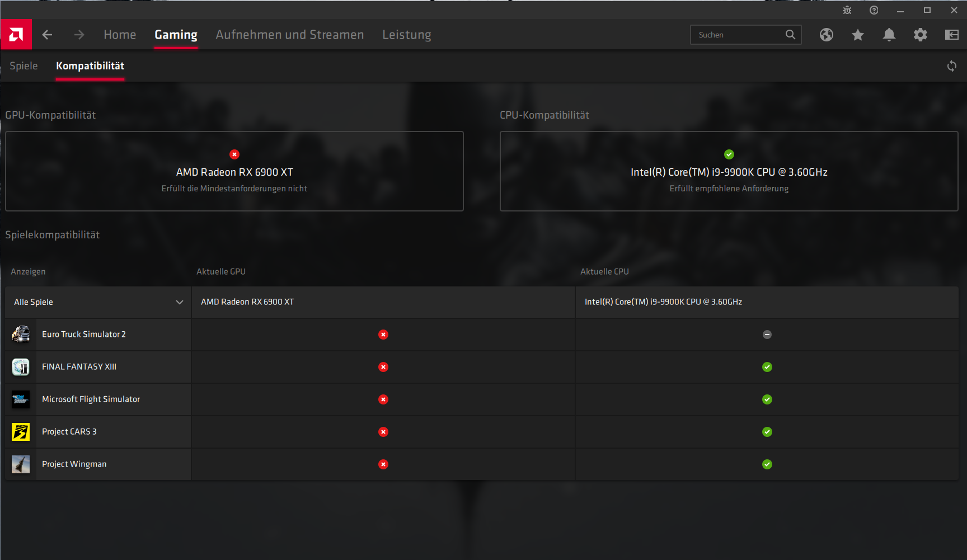Click GPU status icon for Euro Truck Simulator 2

[383, 335]
